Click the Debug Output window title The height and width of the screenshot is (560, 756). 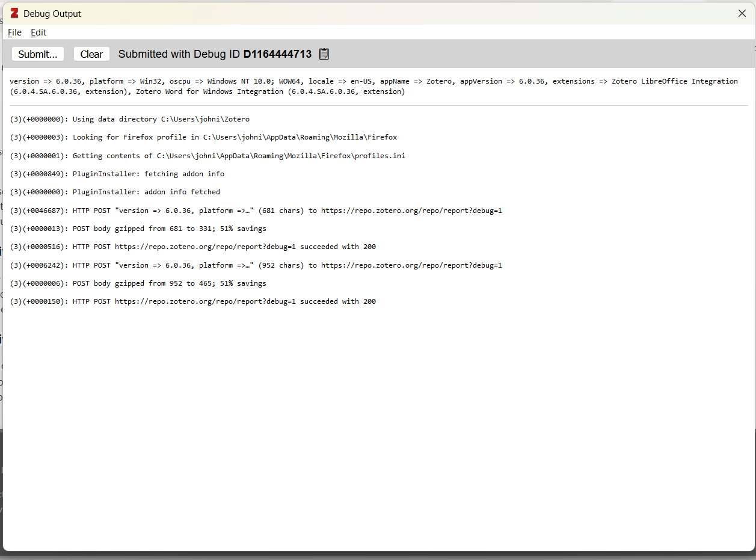coord(52,13)
